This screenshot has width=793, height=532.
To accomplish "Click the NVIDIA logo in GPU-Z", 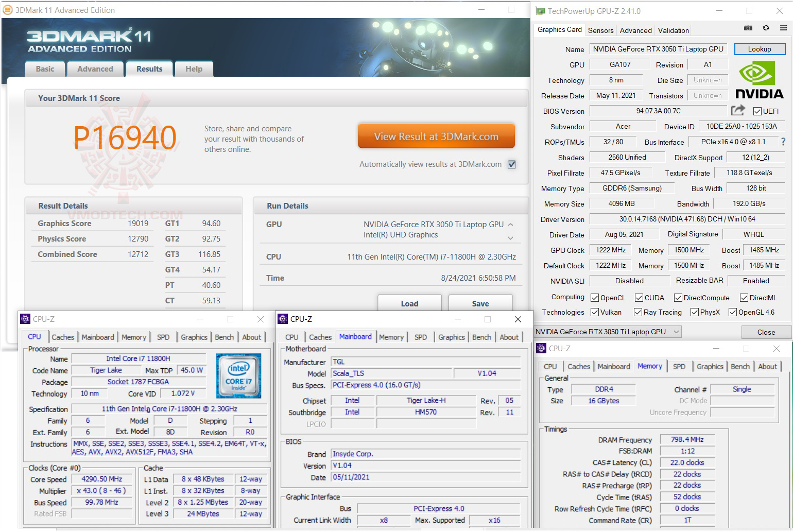I will 759,80.
